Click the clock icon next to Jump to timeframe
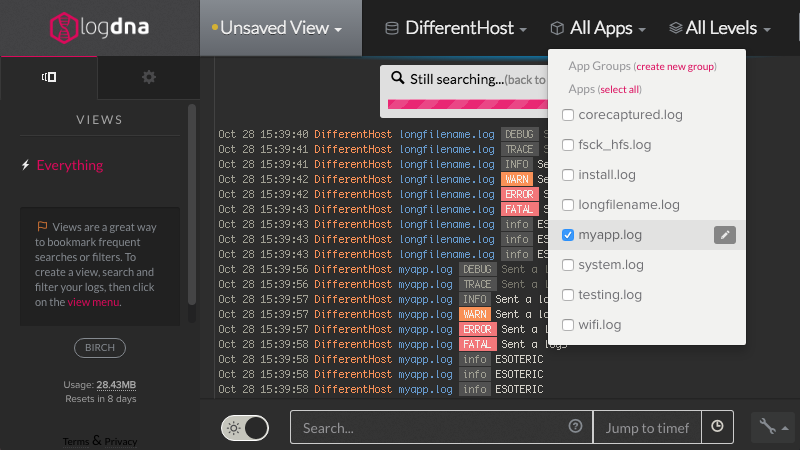Viewport: 800px width, 450px height. (x=717, y=427)
